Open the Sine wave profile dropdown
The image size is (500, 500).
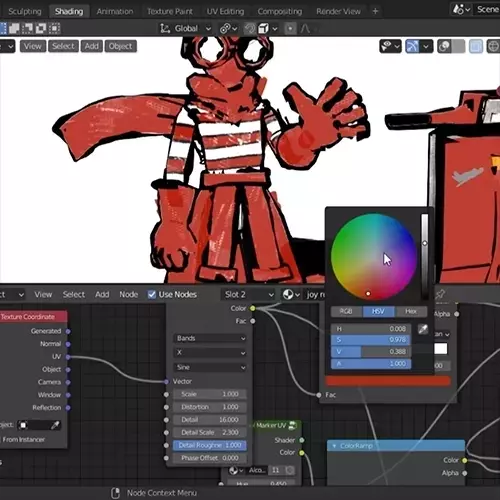tap(210, 367)
